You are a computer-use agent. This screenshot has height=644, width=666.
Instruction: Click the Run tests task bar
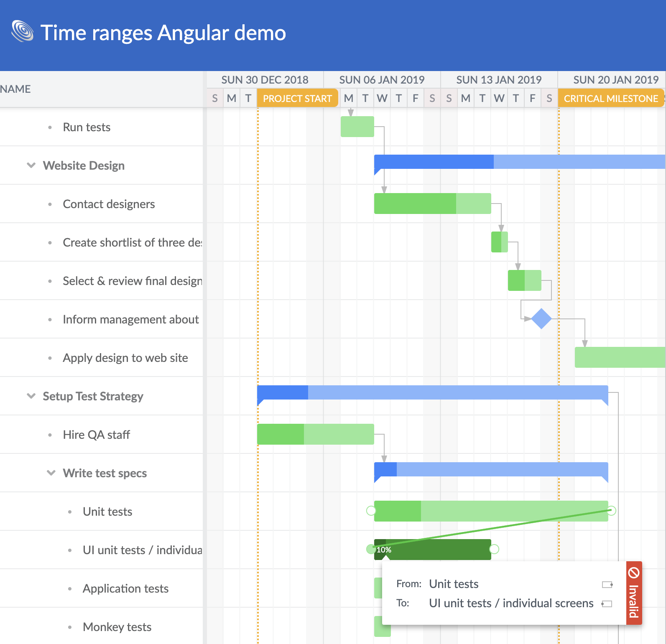357,127
